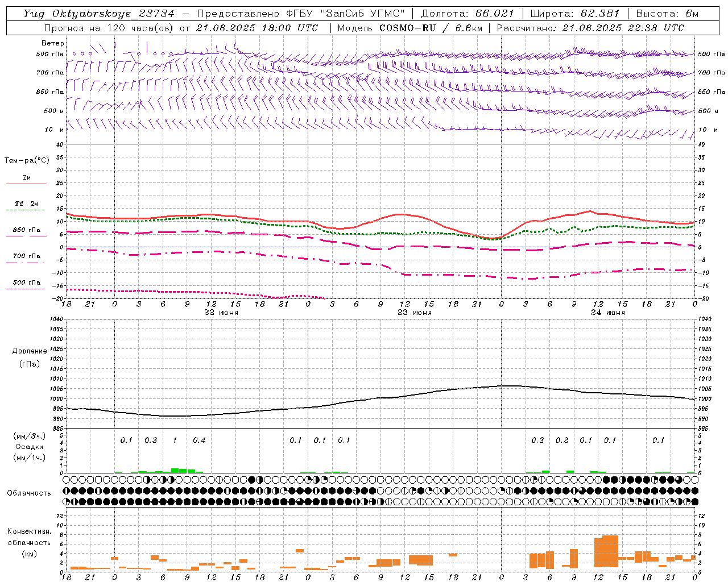
Task: Select the Тем-ра(°C) axis title
Action: [27, 161]
